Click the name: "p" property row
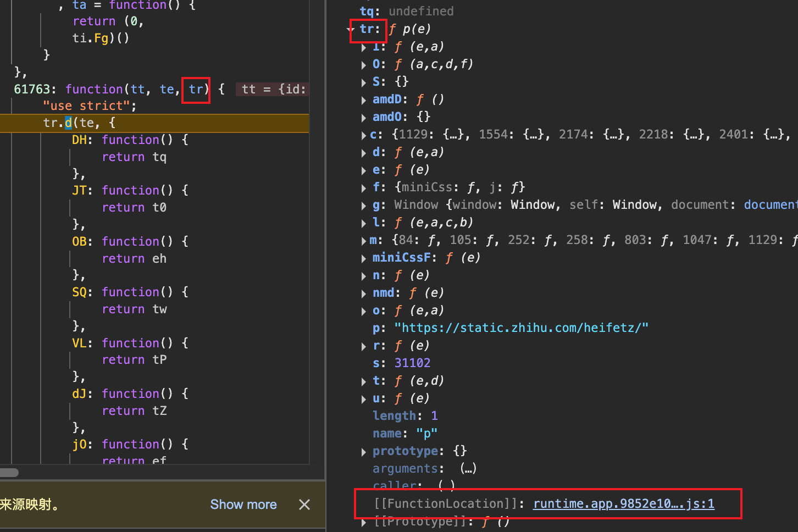 pos(405,433)
